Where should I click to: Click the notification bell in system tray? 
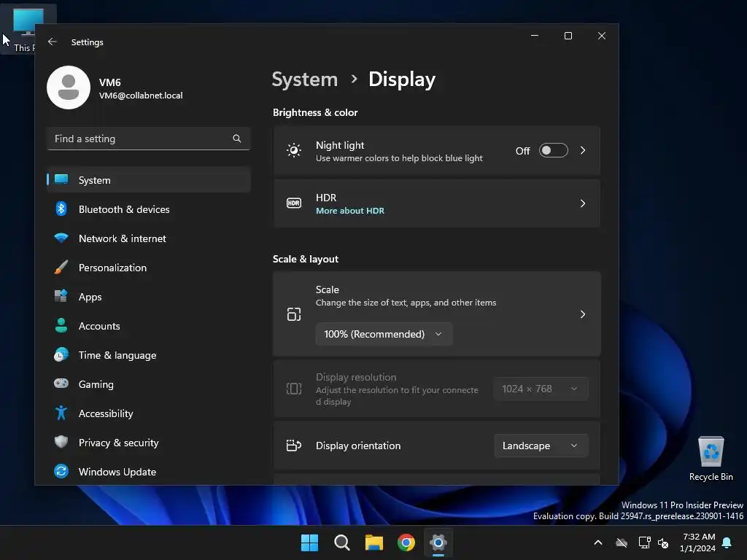(x=727, y=542)
